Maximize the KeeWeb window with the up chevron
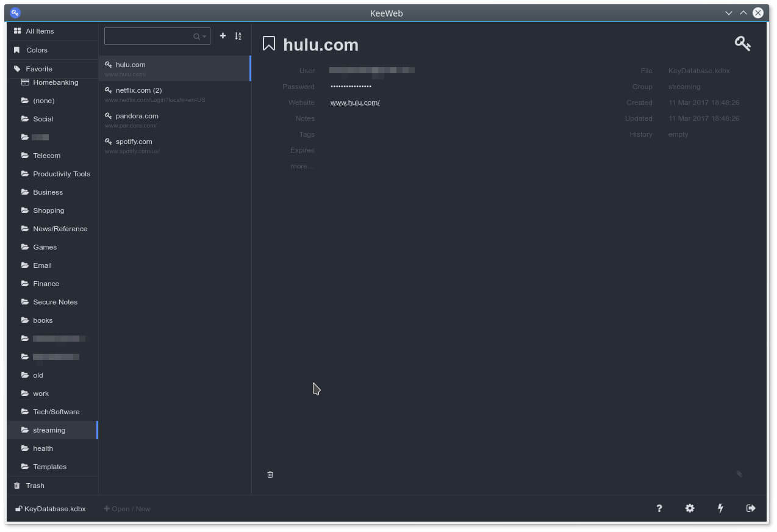This screenshot has height=532, width=777. tap(743, 13)
